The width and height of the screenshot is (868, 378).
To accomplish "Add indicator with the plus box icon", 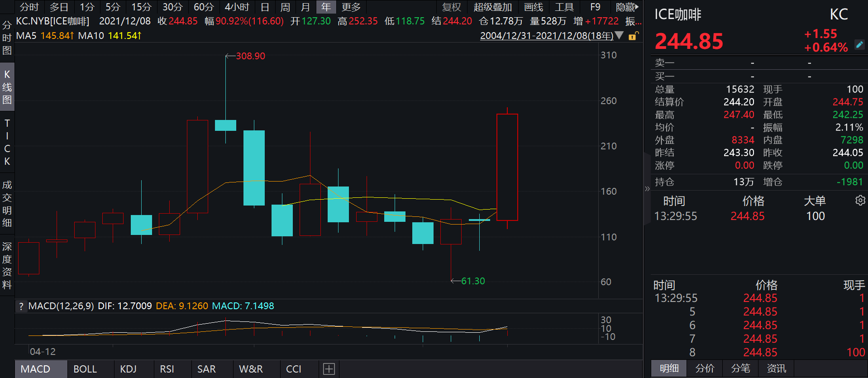I will point(329,369).
